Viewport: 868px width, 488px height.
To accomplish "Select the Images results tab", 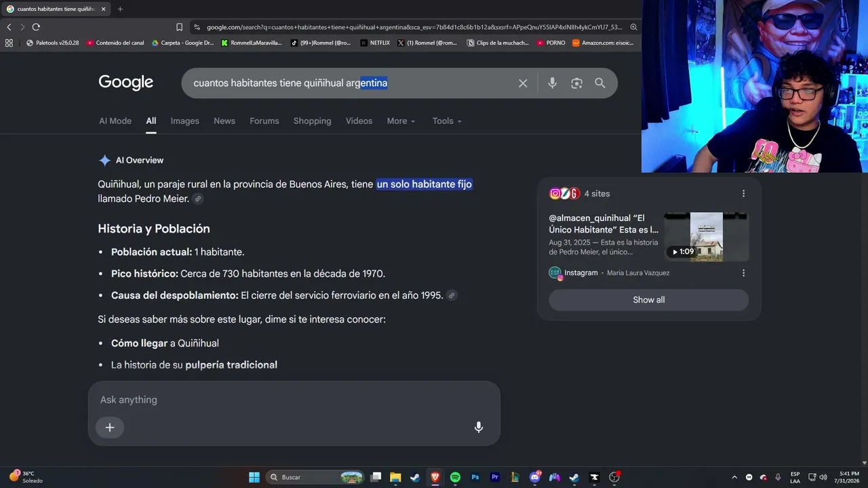I will (184, 121).
